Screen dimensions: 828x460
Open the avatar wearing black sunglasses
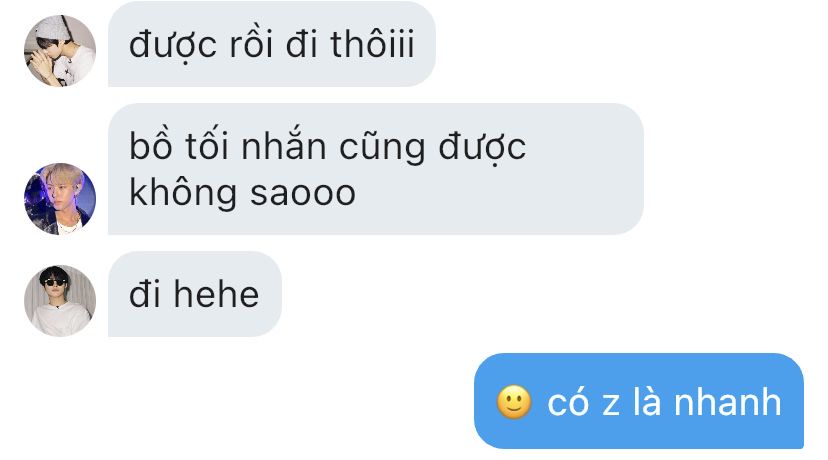[x=60, y=301]
